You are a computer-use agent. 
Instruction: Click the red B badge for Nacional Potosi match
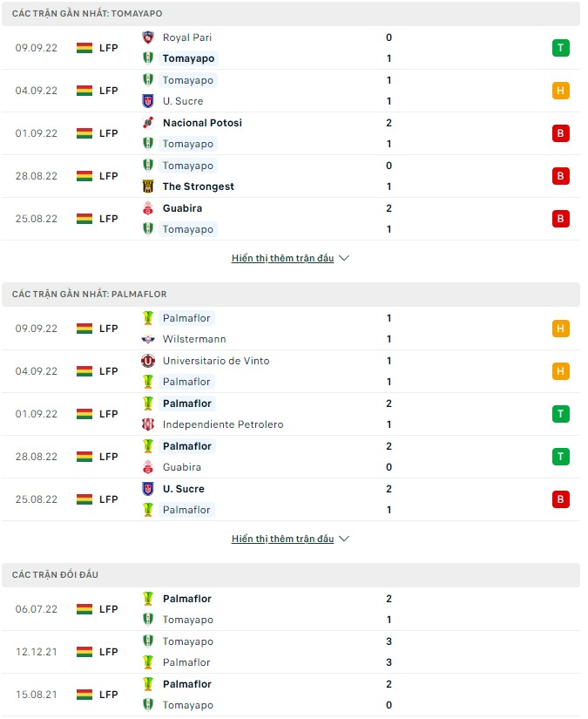coord(560,133)
